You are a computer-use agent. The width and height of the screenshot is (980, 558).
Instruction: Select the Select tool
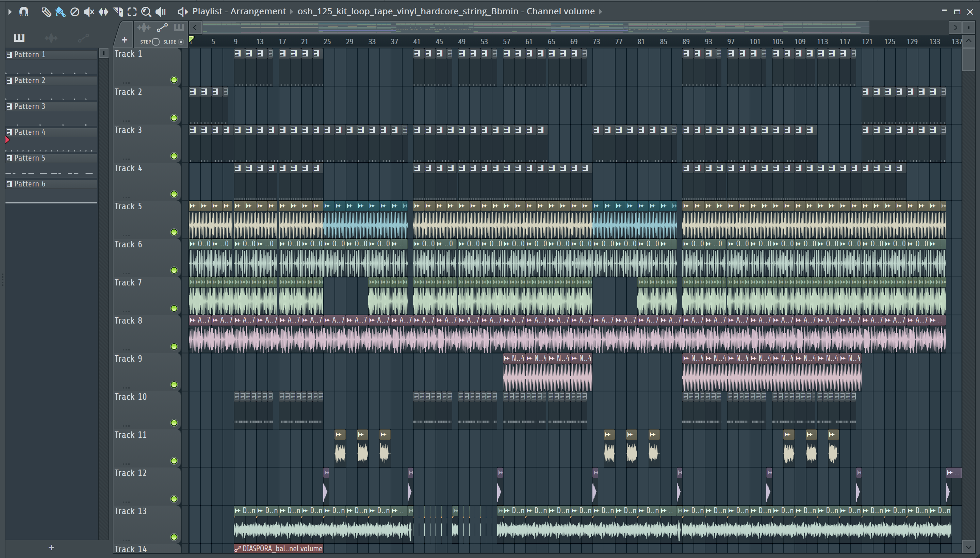coord(132,12)
